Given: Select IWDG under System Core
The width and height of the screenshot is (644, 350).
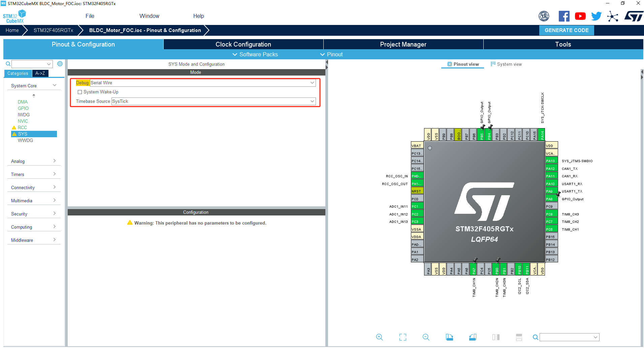Looking at the screenshot, I should [24, 115].
